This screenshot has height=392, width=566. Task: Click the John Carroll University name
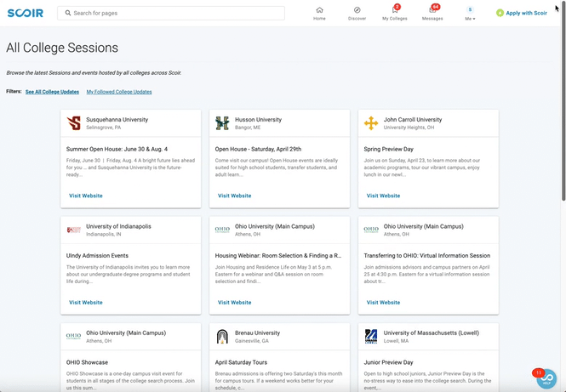click(x=413, y=120)
